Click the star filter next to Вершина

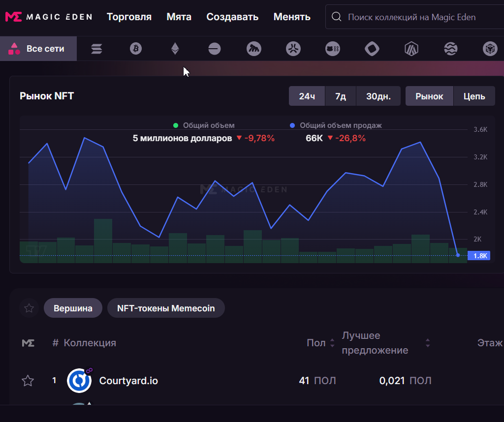[29, 308]
